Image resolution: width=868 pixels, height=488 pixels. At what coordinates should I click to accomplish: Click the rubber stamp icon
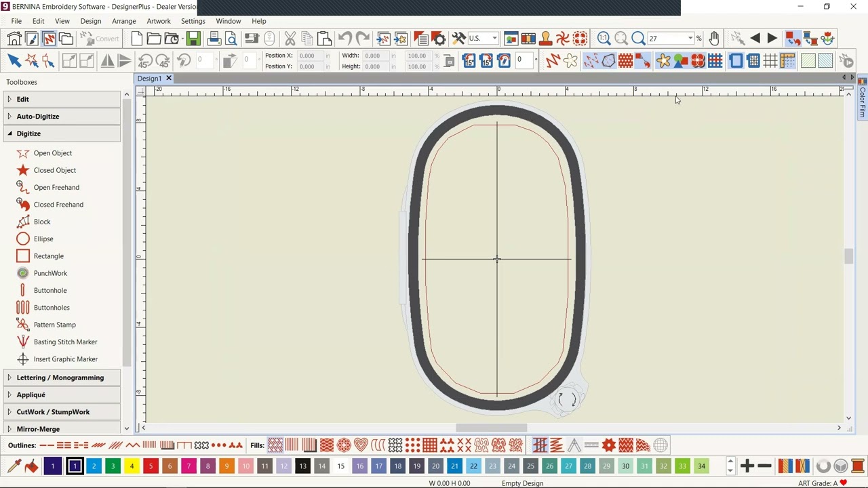pyautogui.click(x=545, y=39)
